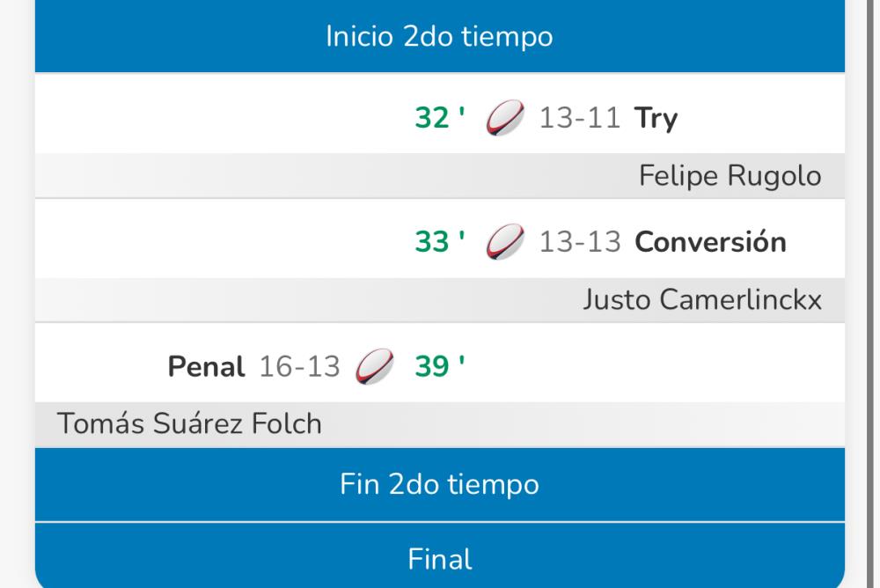Click the 13-13 score

click(580, 242)
